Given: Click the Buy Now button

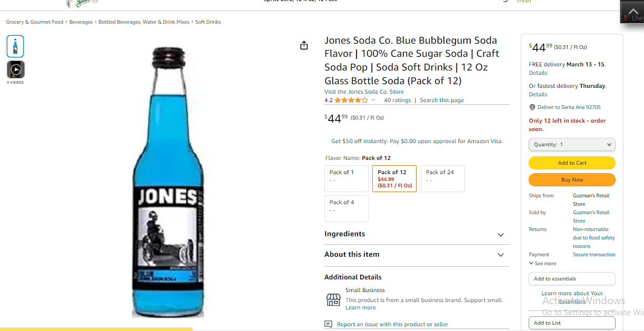Looking at the screenshot, I should 572,180.
